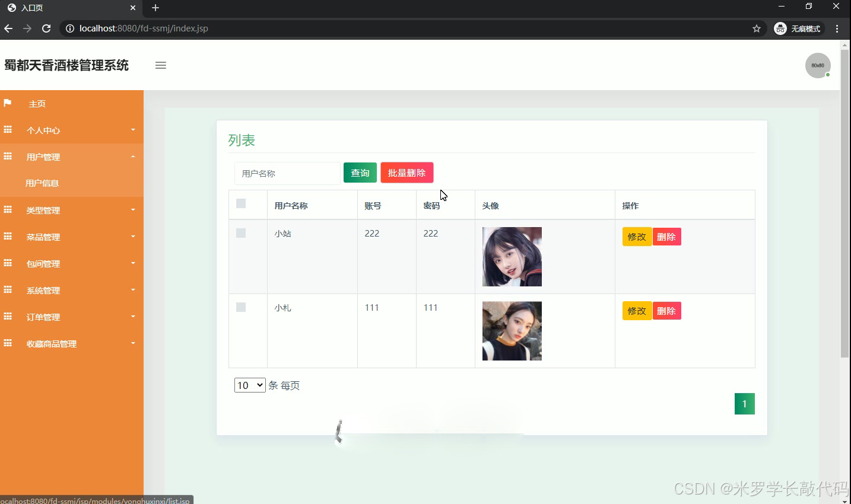This screenshot has height=504, width=851.
Task: Click grid icon beside 类型管理
Action: [x=8, y=210]
